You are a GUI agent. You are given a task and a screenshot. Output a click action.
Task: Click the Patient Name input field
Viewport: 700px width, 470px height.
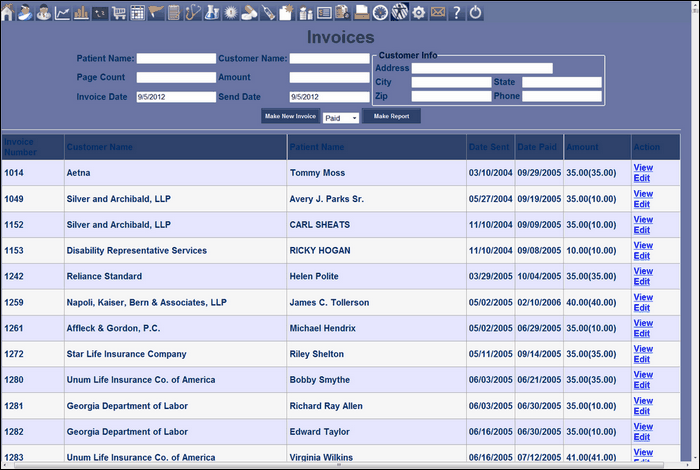[176, 58]
